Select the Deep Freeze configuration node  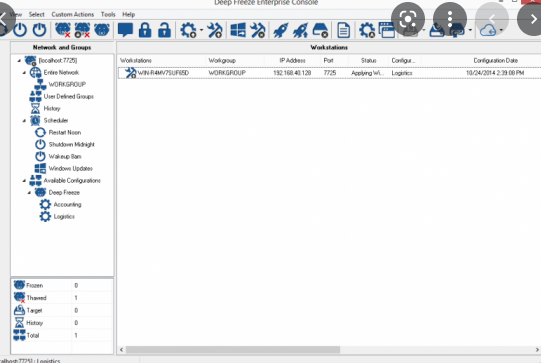(64, 193)
